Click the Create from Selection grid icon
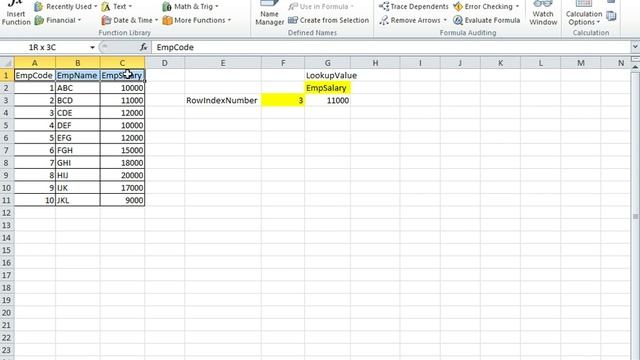The height and width of the screenshot is (360, 640). pyautogui.click(x=293, y=20)
